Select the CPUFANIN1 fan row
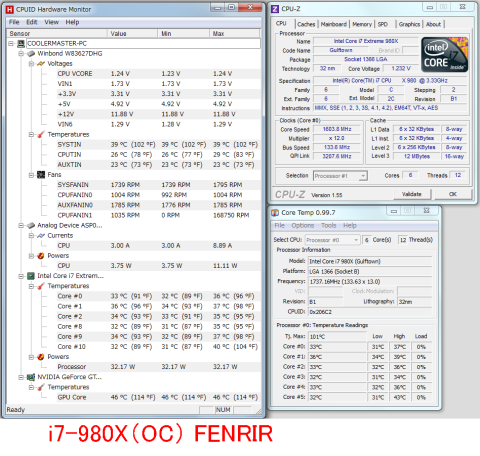Image resolution: width=480 pixels, height=456 pixels. point(158,215)
